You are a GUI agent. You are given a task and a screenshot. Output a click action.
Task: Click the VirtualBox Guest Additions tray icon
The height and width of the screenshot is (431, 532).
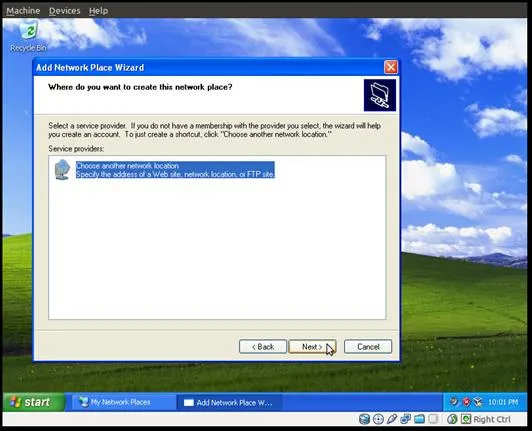coord(478,402)
